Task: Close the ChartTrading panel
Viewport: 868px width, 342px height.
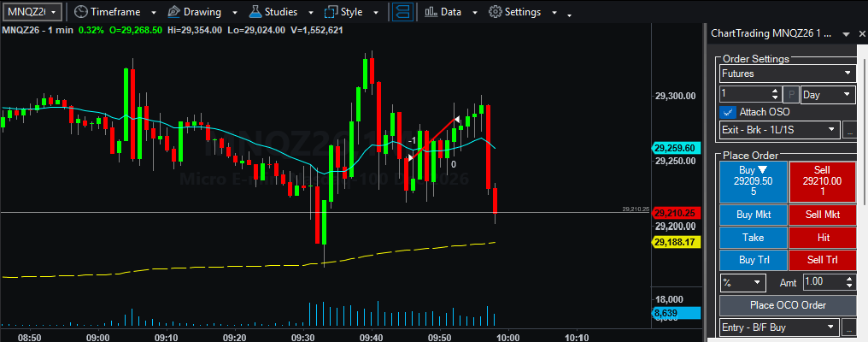Action: point(861,34)
